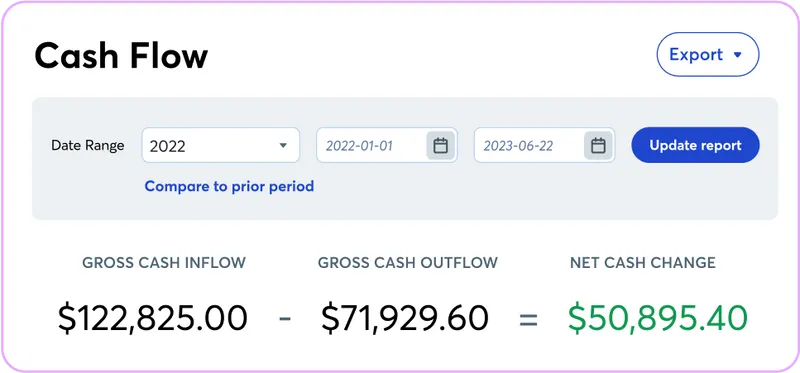Click the Gross Cash Inflow label
800x373 pixels.
164,263
